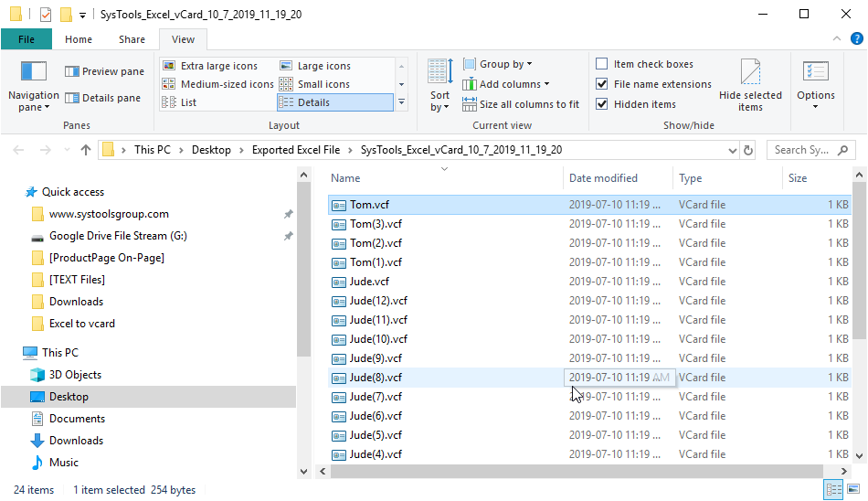Viewport: 868px width, 501px height.
Task: Switch to large thumbnails view in status bar
Action: coord(853,489)
